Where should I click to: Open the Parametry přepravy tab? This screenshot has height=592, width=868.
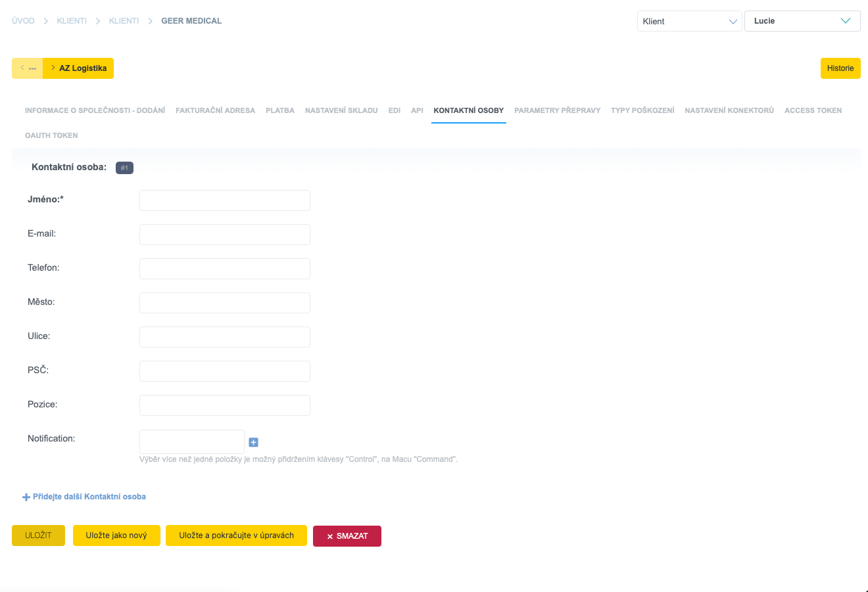tap(557, 110)
